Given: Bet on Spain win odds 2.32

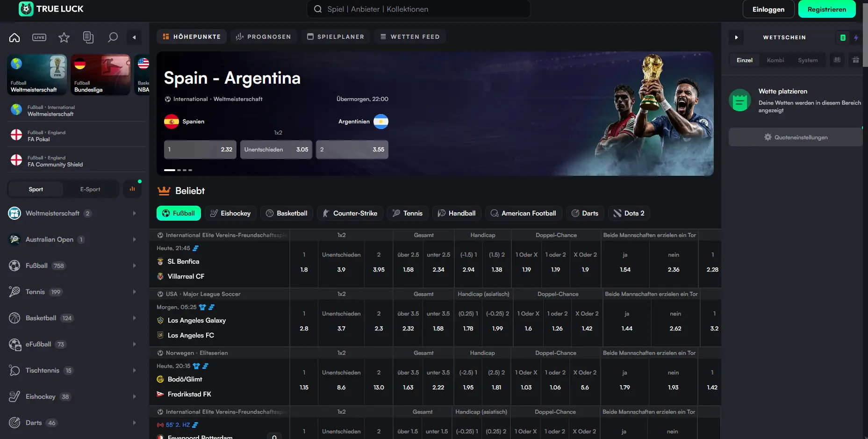Looking at the screenshot, I should point(200,150).
